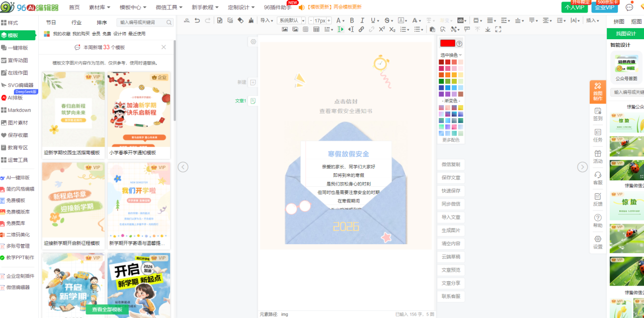Viewport: 644px width, 318px height.
Task: Click the Undo arrow in the toolbar
Action: point(197,21)
